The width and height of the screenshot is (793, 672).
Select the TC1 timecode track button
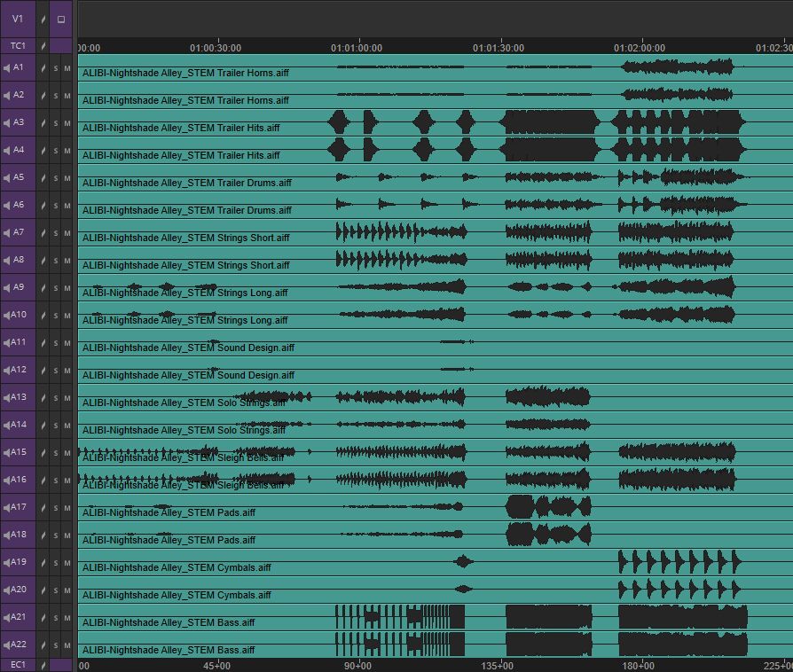click(x=18, y=45)
